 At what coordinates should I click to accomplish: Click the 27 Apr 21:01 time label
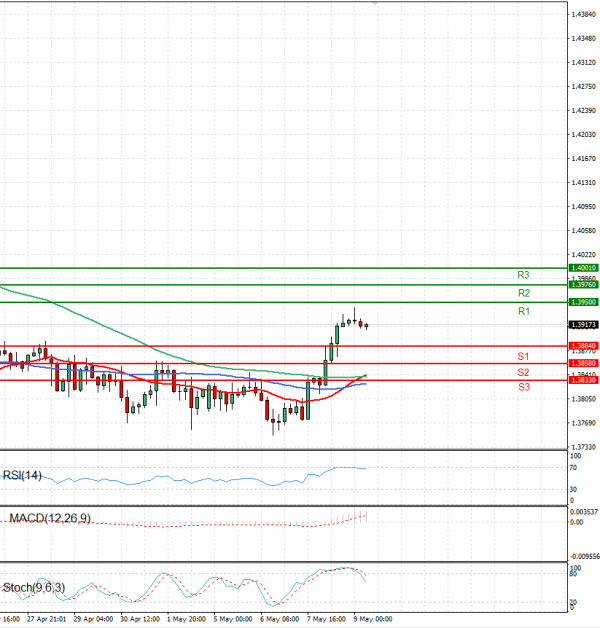(x=47, y=619)
